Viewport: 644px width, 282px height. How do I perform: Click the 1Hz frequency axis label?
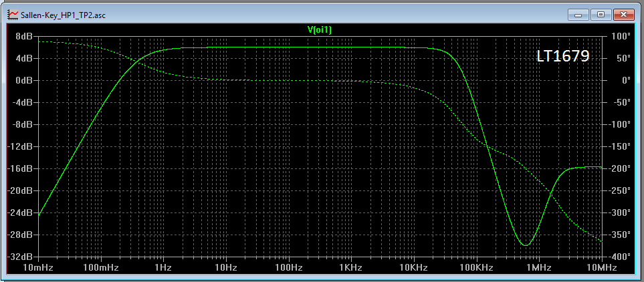click(163, 268)
